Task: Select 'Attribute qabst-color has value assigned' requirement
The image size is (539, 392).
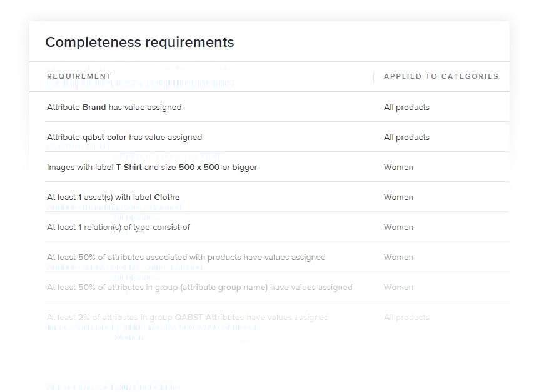Action: click(x=124, y=138)
